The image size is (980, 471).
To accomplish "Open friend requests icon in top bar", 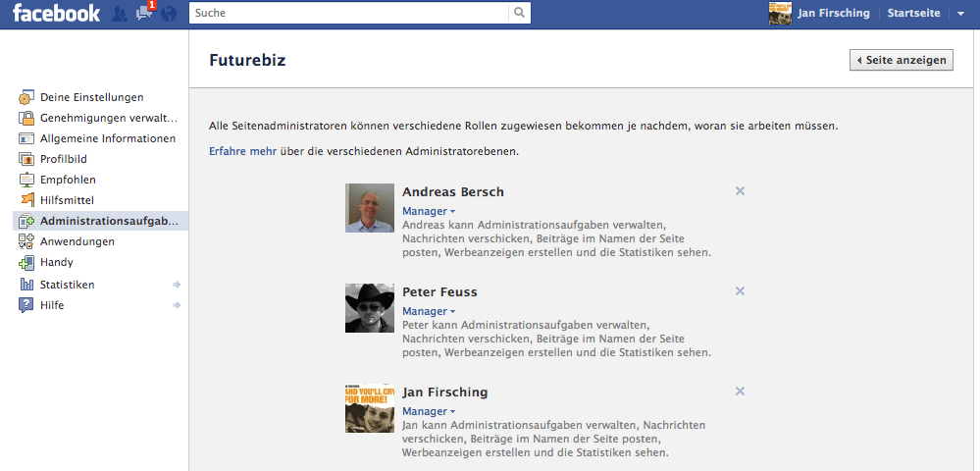I will (x=119, y=13).
